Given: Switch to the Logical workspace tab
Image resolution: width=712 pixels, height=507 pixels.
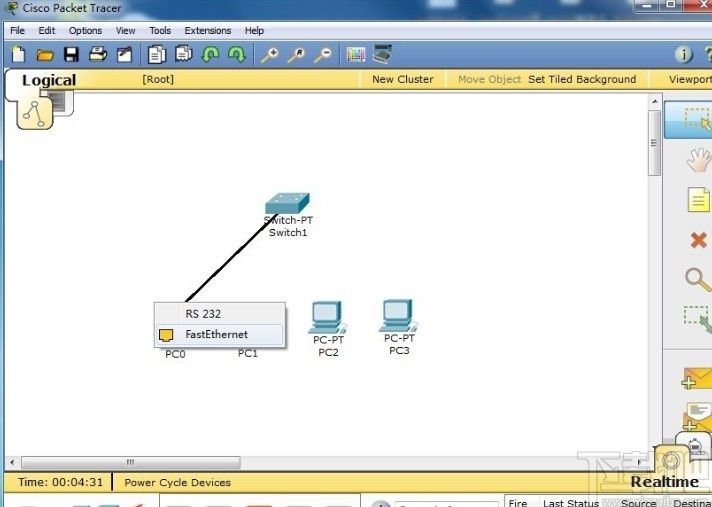Looking at the screenshot, I should [x=49, y=80].
